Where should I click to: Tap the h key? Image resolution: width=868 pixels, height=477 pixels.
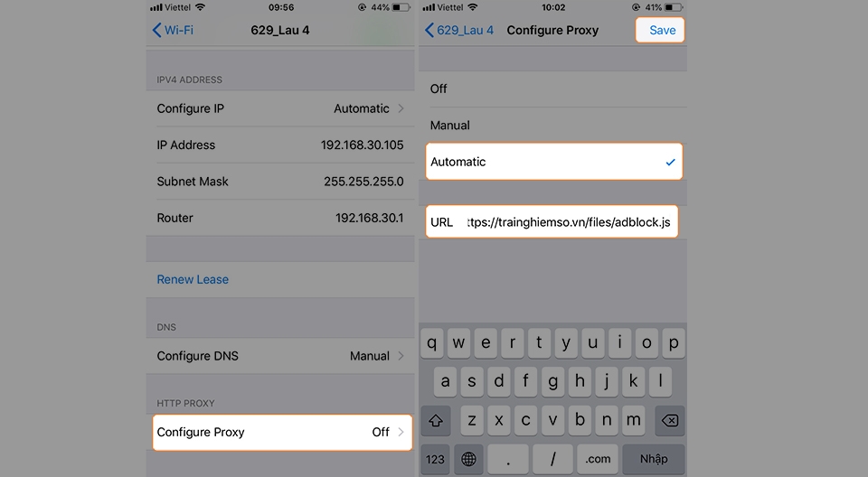click(x=580, y=381)
